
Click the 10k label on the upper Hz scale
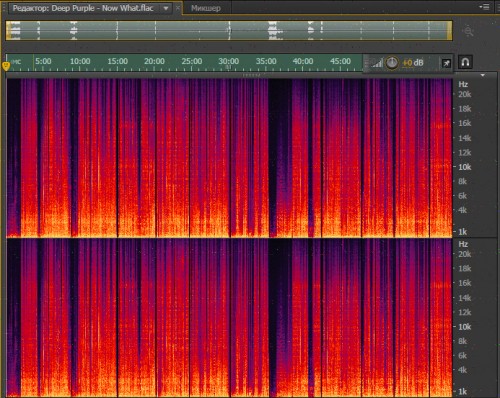tap(464, 167)
